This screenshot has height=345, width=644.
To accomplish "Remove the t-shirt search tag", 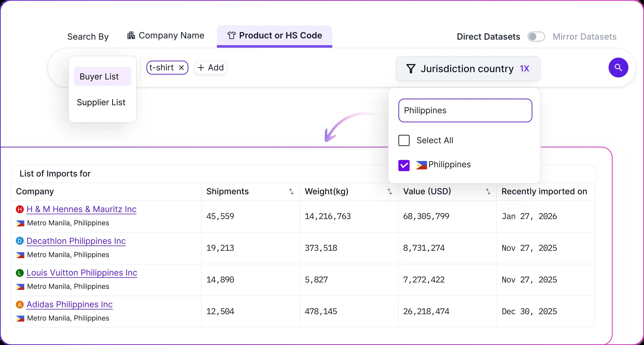I will click(182, 68).
